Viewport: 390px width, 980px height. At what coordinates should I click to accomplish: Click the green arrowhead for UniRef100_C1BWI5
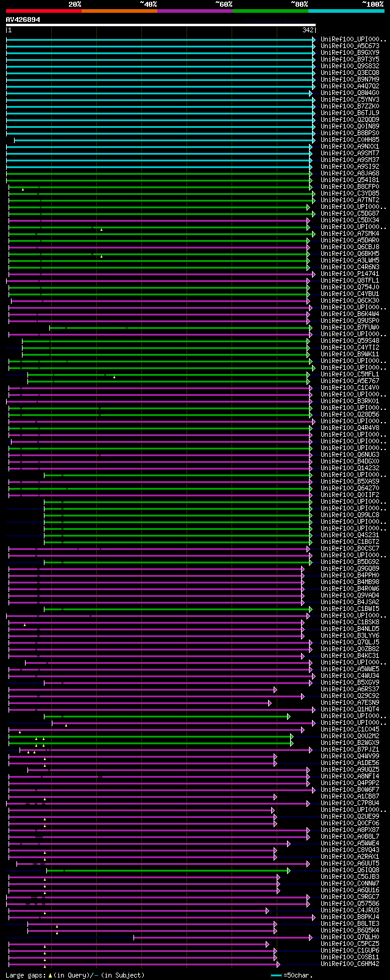click(311, 608)
